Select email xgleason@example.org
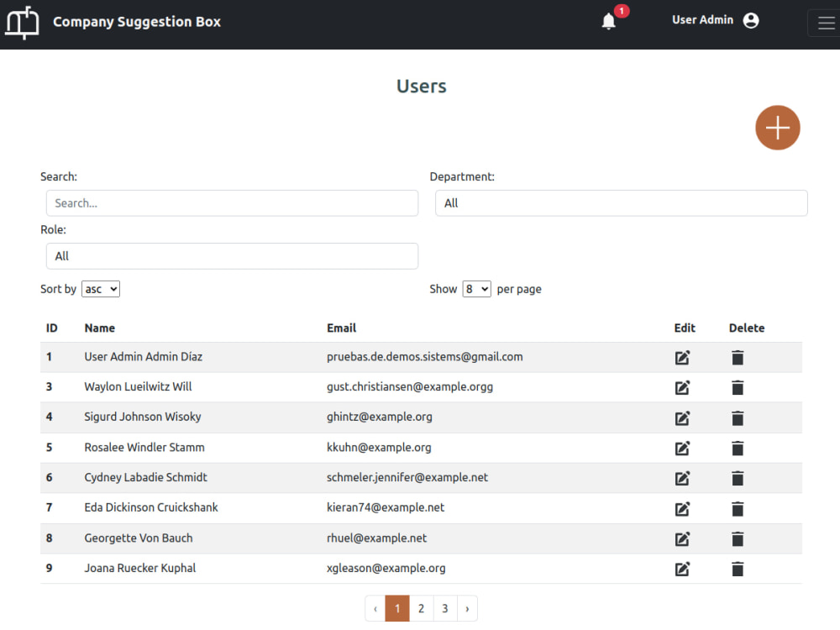Viewport: 840px width, 630px height. (x=386, y=568)
